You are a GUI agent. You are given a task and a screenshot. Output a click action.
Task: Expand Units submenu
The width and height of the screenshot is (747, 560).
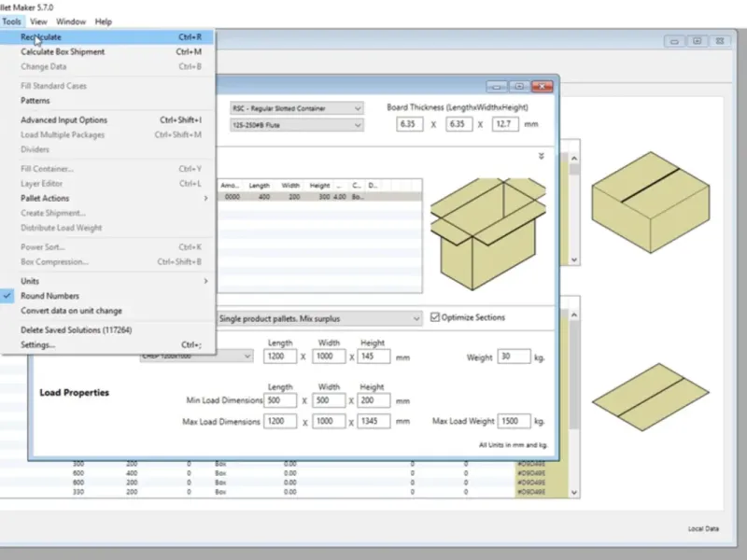(x=107, y=281)
